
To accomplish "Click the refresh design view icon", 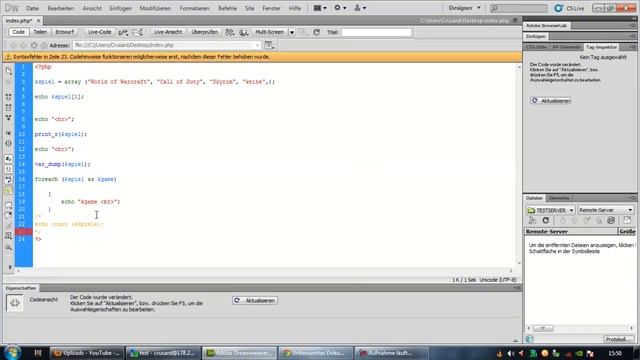I will (316, 32).
